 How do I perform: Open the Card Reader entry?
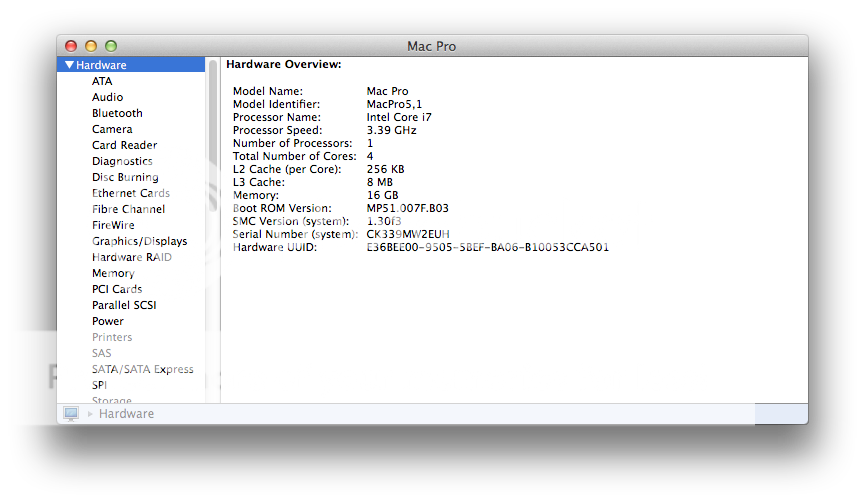pos(124,145)
